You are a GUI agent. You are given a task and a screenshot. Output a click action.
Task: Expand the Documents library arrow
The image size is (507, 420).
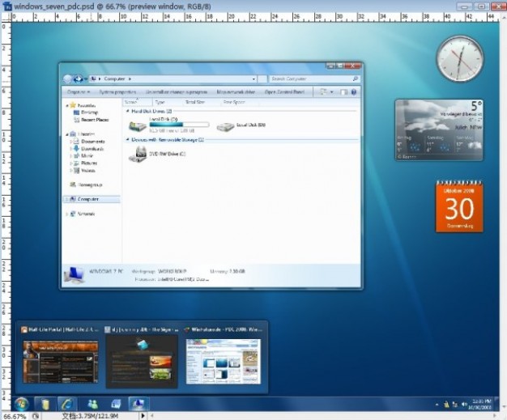70,142
